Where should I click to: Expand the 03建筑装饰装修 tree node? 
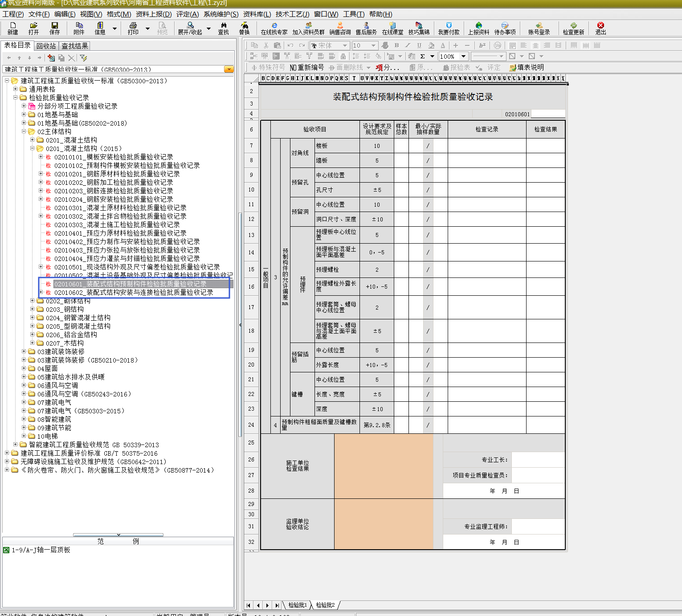(24, 351)
